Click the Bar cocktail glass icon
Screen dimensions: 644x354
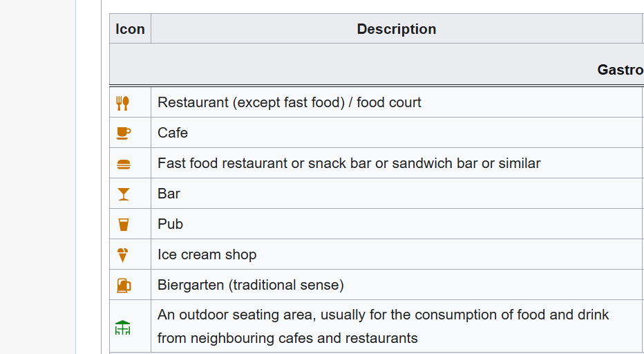[x=123, y=194]
